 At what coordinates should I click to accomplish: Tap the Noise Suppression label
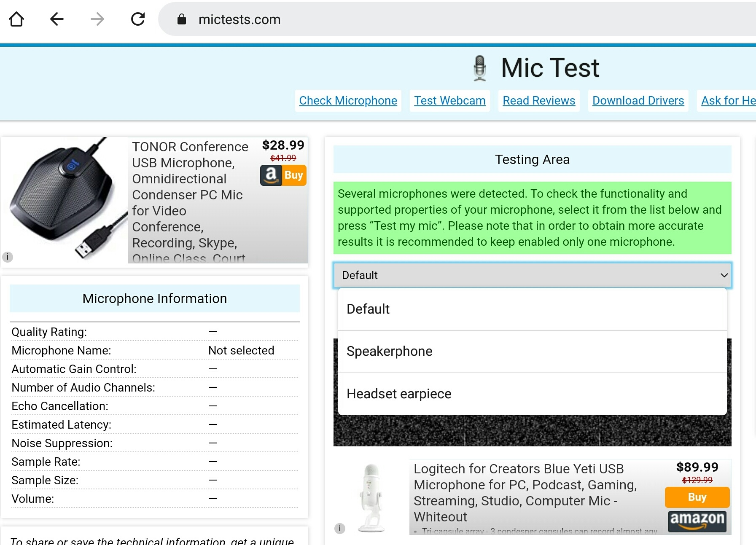62,443
